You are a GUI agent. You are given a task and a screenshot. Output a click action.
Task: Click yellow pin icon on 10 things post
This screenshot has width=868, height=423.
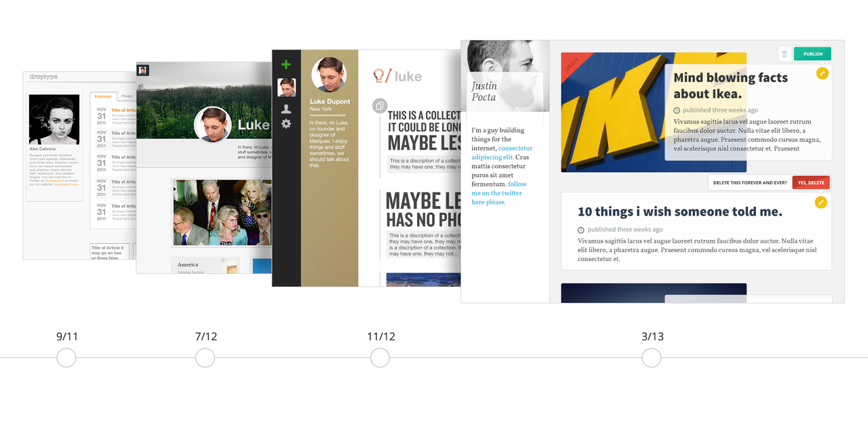click(x=821, y=202)
